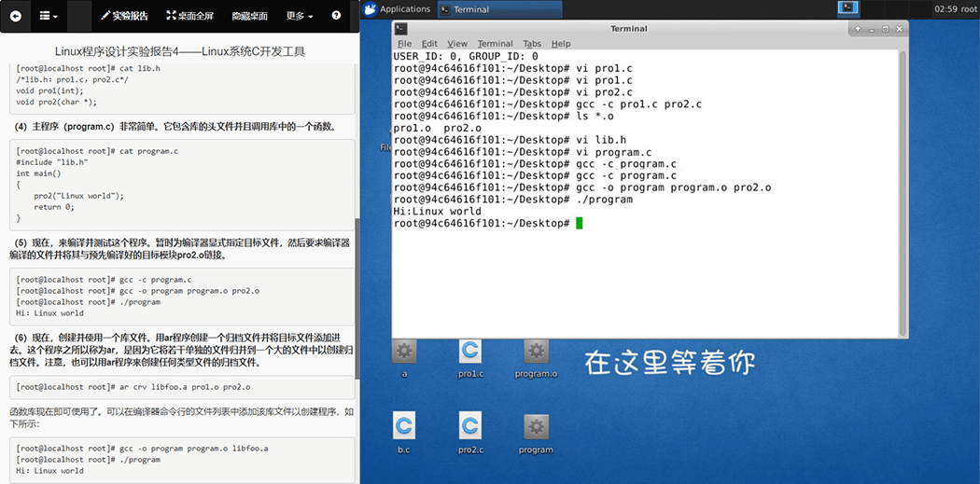This screenshot has width=980, height=484.
Task: Open the File menu in Terminal
Action: pos(404,44)
